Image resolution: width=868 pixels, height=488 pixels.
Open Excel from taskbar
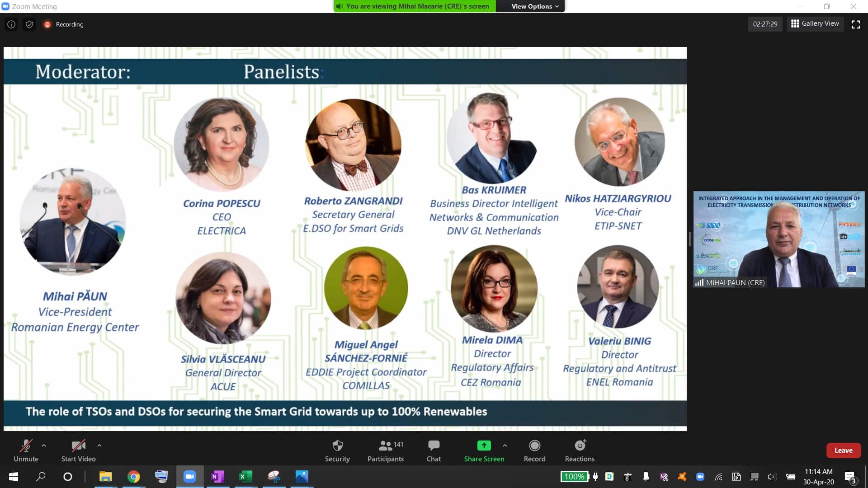pos(245,477)
